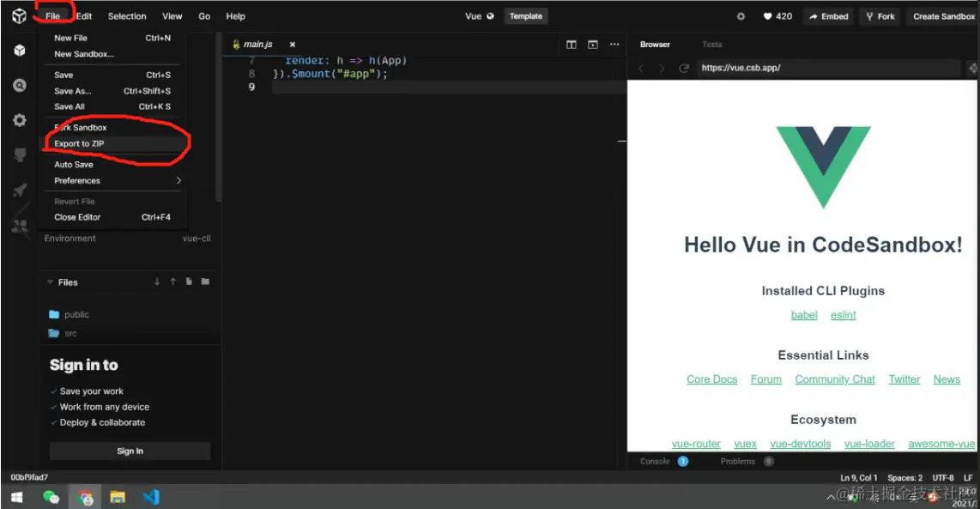Open the Selection menu
Screen dimensions: 980x509
pos(127,16)
